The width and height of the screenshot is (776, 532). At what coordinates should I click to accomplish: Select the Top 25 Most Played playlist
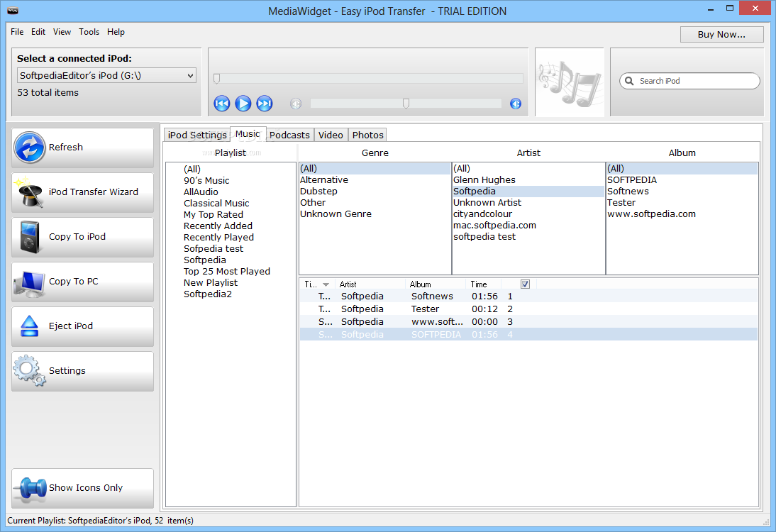pyautogui.click(x=227, y=272)
